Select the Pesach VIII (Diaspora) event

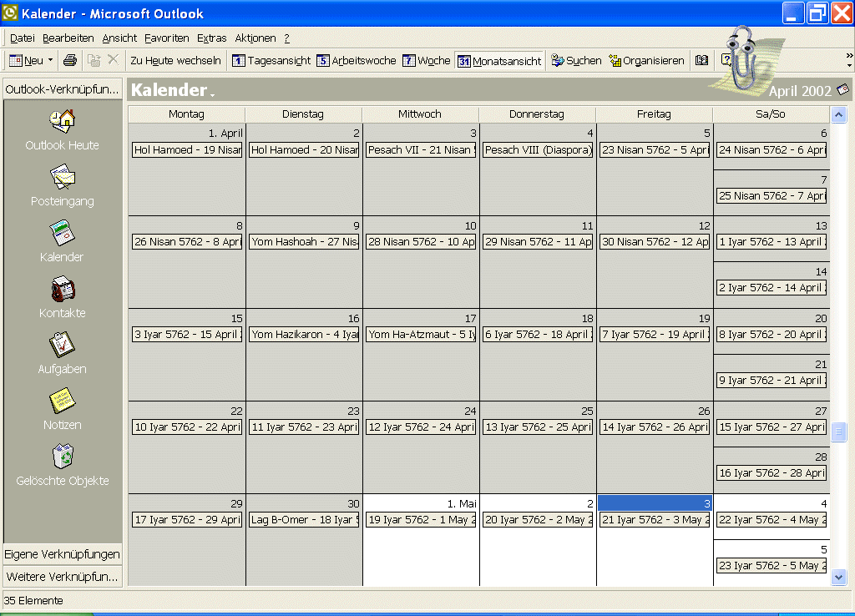pyautogui.click(x=538, y=149)
